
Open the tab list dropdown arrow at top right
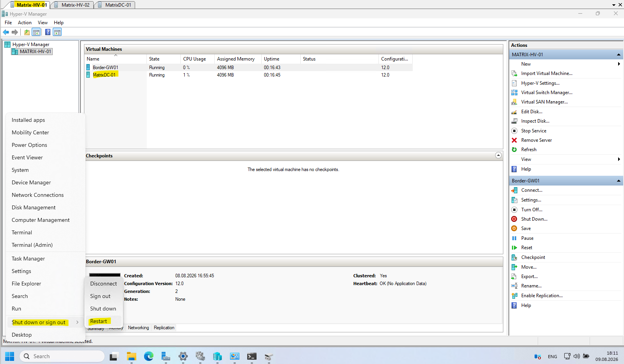pos(614,5)
